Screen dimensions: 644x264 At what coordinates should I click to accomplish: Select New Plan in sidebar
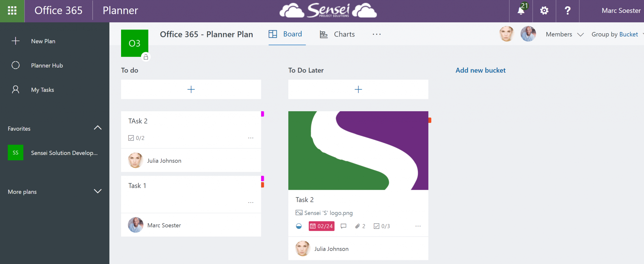click(43, 41)
